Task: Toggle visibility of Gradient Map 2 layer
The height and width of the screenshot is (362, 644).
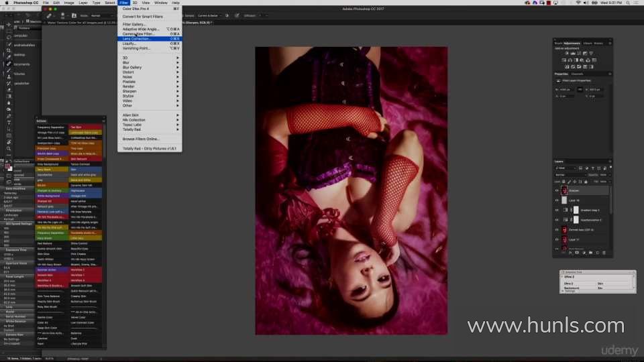Action: [x=557, y=210]
